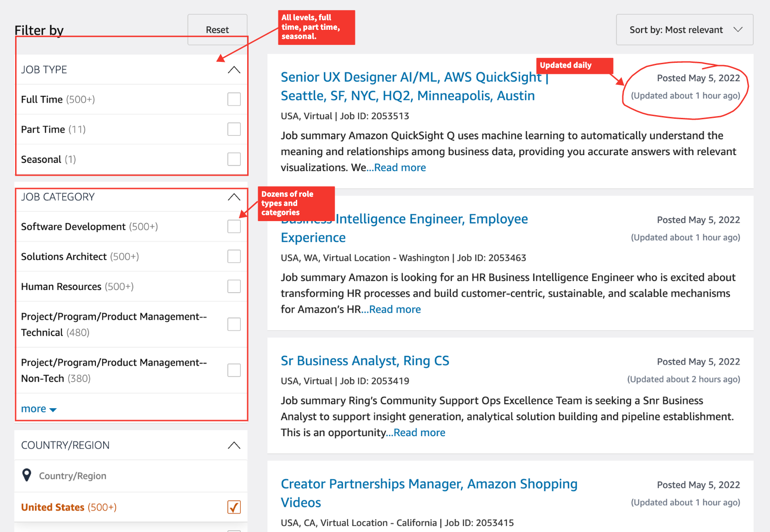770x532 pixels.
Task: Click the Country/Region search field
Action: (131, 476)
